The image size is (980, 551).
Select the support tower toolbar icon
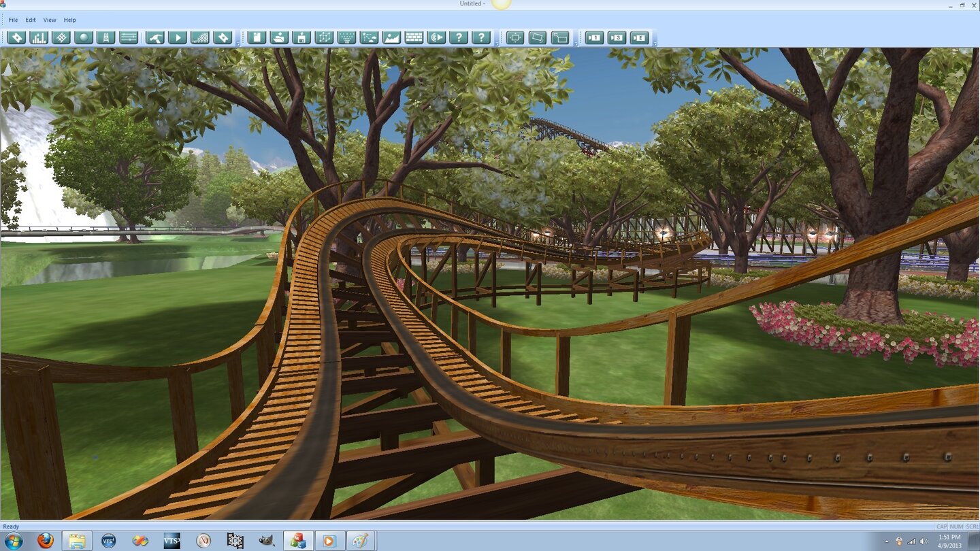click(x=106, y=37)
